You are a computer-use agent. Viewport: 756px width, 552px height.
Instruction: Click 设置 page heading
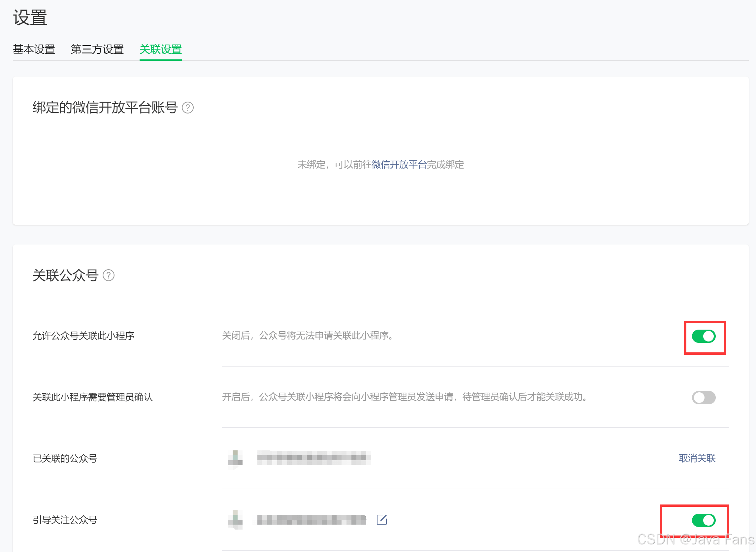point(30,17)
